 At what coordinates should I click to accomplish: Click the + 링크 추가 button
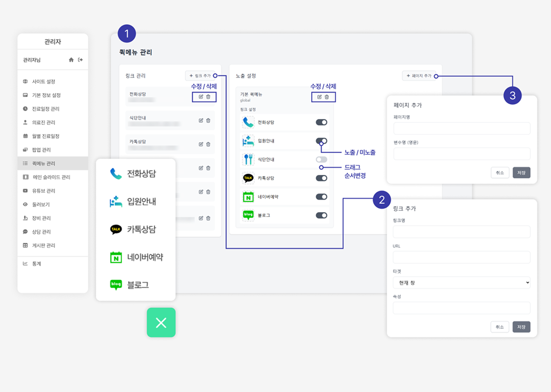(x=200, y=75)
